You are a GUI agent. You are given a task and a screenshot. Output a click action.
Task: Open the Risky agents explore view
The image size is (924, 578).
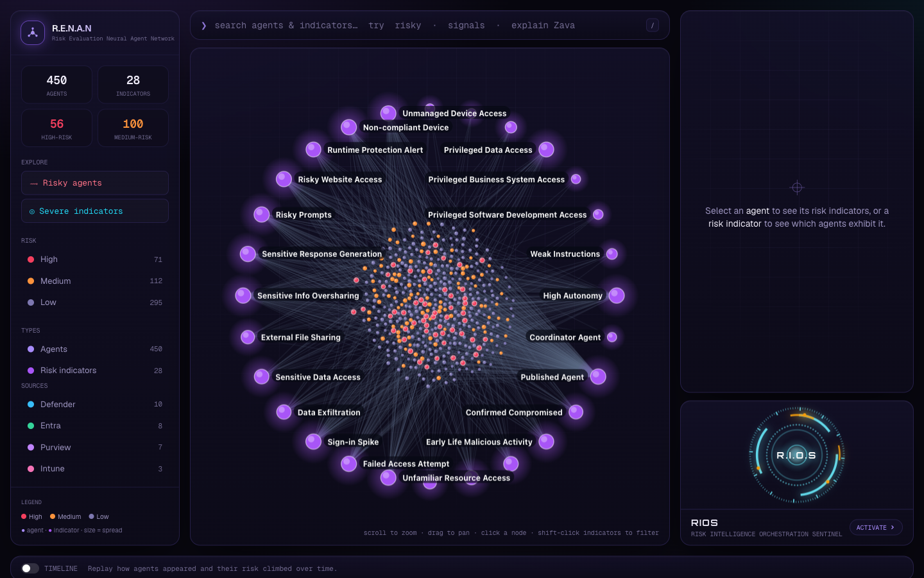pyautogui.click(x=95, y=183)
